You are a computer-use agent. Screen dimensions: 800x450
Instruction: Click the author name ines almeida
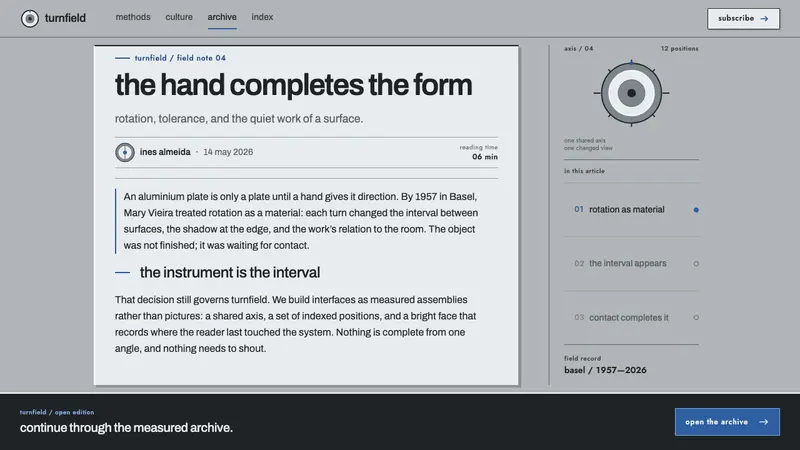coord(165,152)
